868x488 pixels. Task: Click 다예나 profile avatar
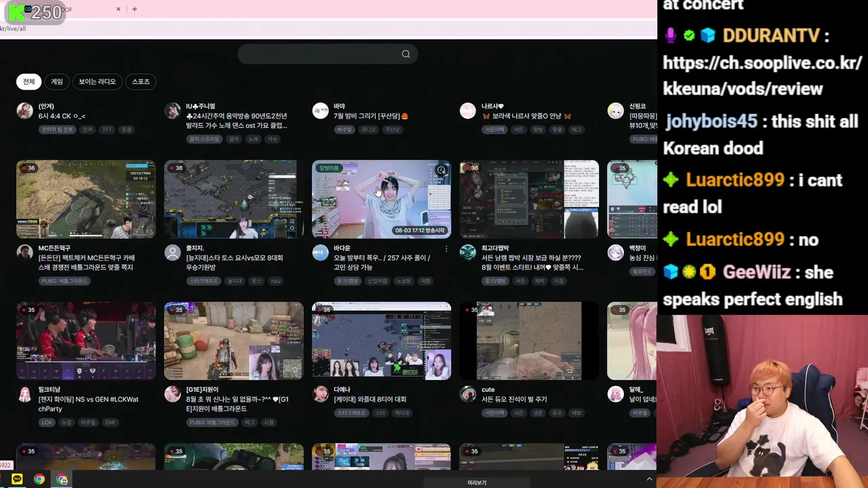pos(320,394)
